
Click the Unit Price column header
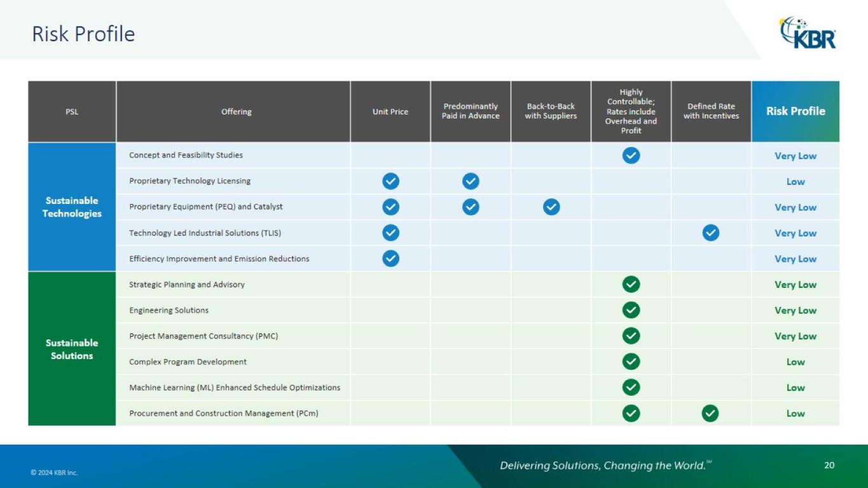pos(390,112)
